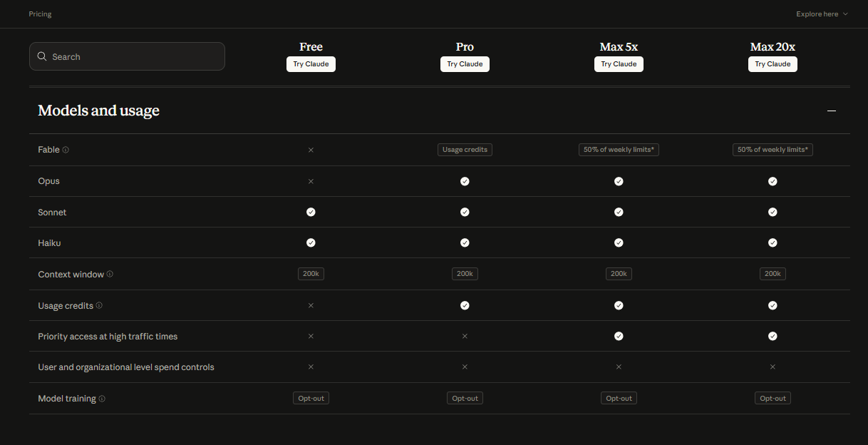Click the Opus checkmark under Max 5x
This screenshot has height=445, width=868.
619,181
